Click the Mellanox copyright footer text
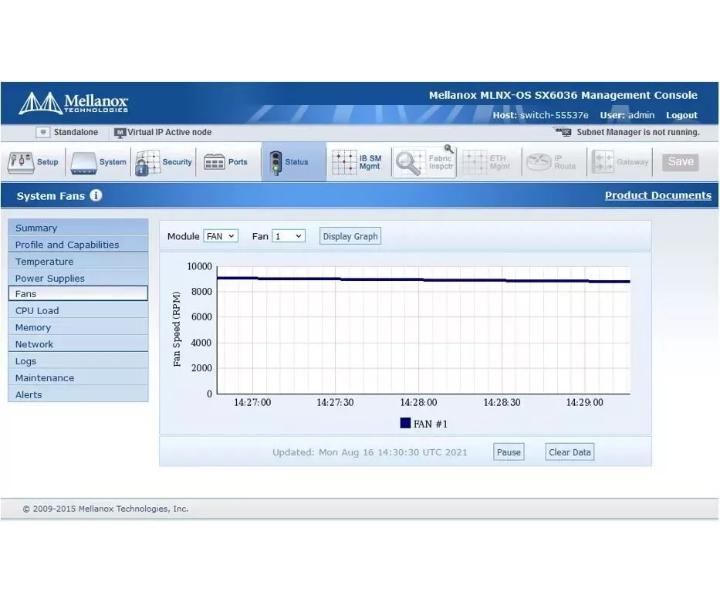This screenshot has height=600, width=720. coord(106,509)
